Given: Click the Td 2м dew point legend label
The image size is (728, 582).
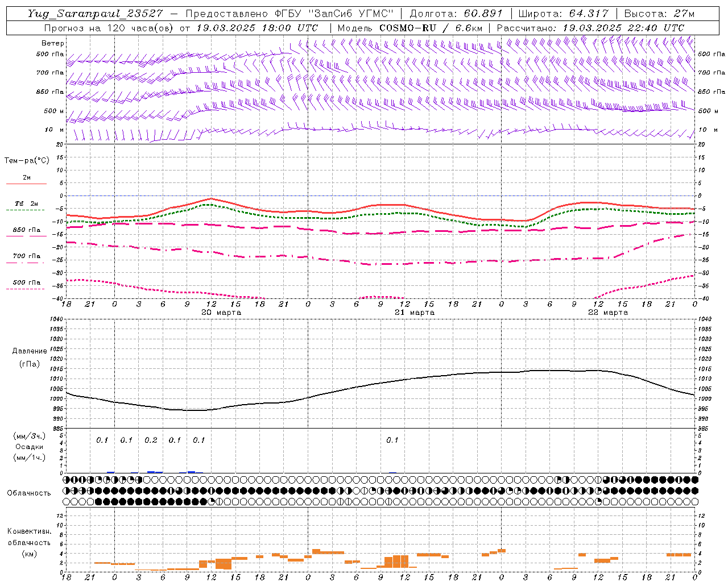Looking at the screenshot, I should pos(27,203).
